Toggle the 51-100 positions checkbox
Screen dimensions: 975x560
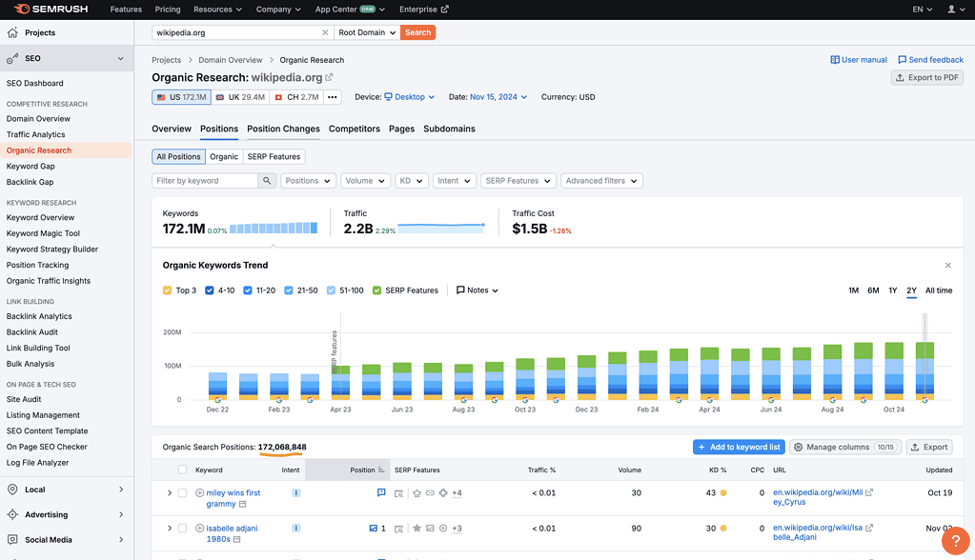click(x=331, y=290)
